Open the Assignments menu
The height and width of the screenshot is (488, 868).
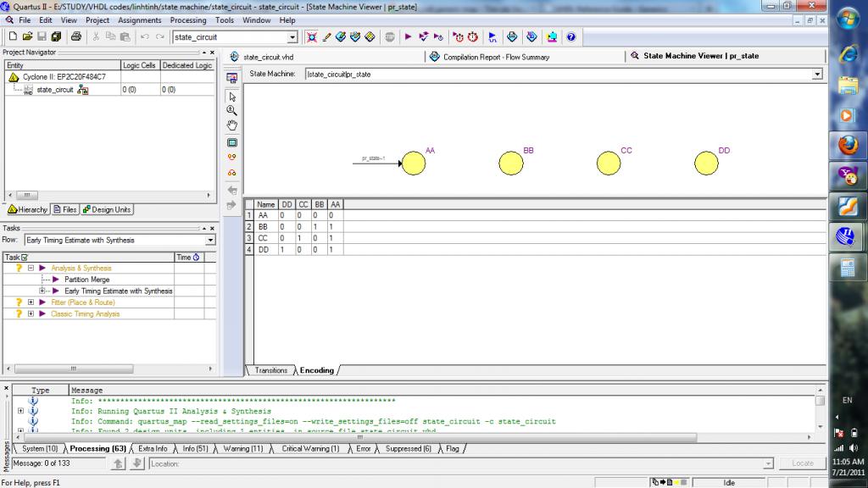139,19
